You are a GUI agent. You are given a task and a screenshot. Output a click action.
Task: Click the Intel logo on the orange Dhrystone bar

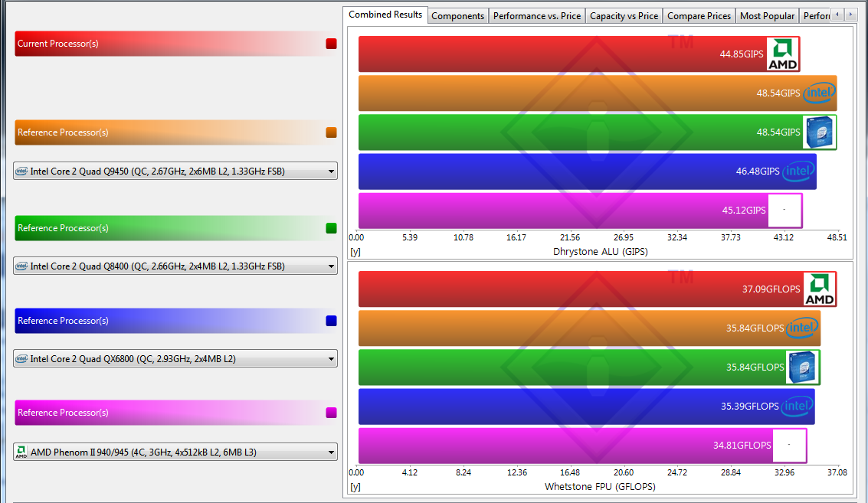click(x=818, y=93)
